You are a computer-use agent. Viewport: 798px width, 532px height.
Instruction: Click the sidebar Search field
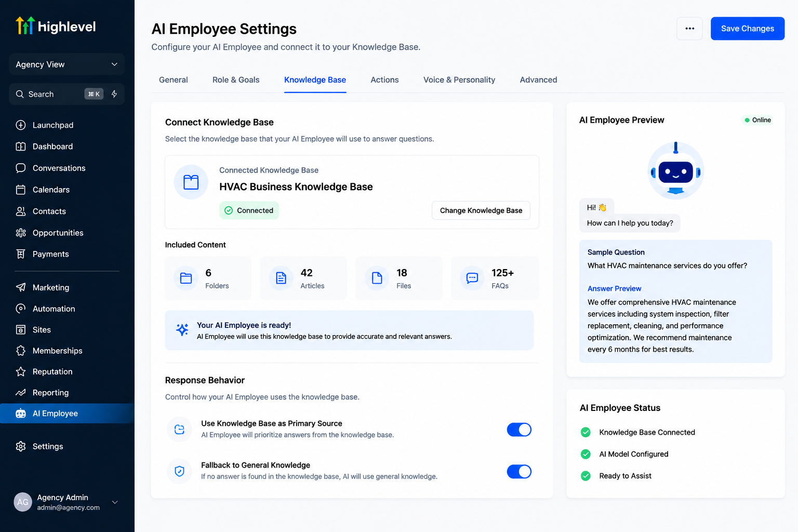click(66, 94)
